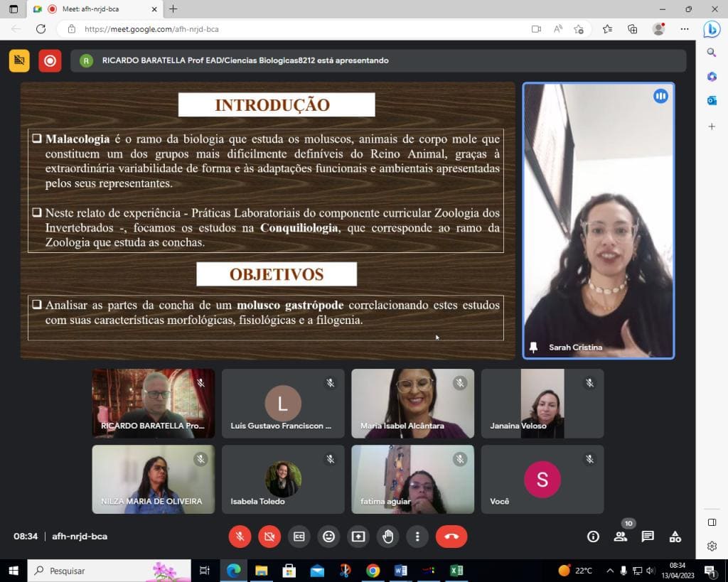Click the pin icon beside Sarah Cristina
This screenshot has width=728, height=582.
[533, 347]
